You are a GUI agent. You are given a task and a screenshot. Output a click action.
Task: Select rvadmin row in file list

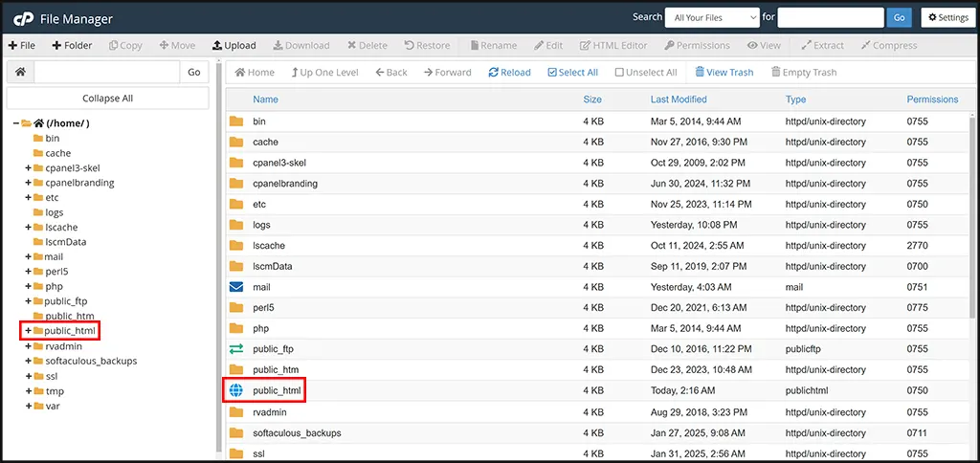(597, 411)
